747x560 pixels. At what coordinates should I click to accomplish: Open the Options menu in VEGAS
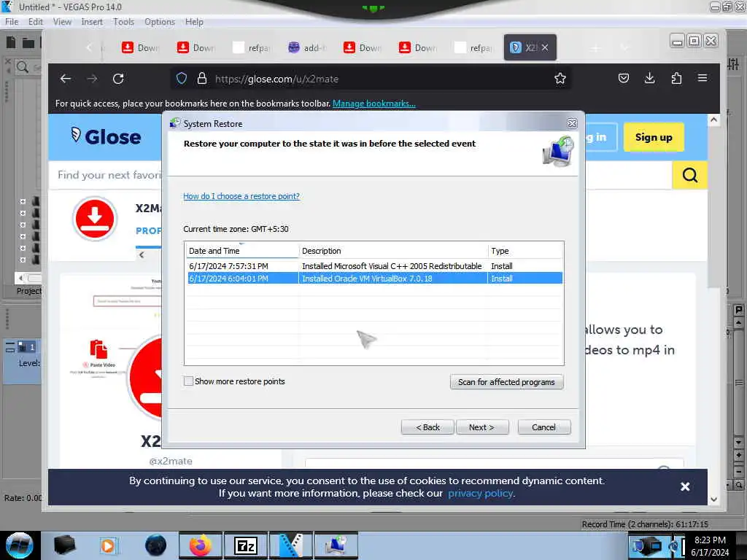[x=160, y=22]
